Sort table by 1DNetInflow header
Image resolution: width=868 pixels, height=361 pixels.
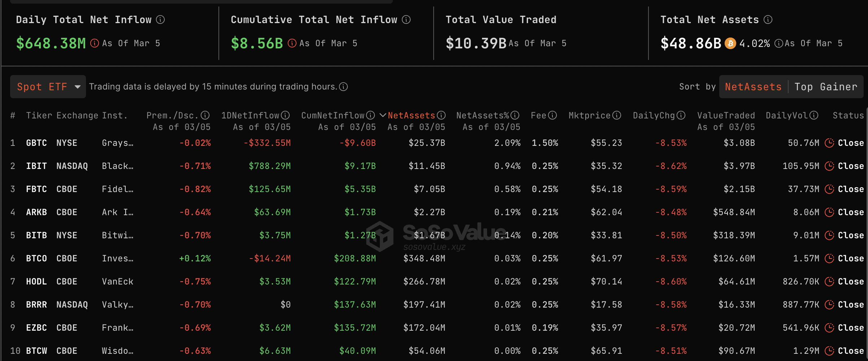tap(250, 116)
